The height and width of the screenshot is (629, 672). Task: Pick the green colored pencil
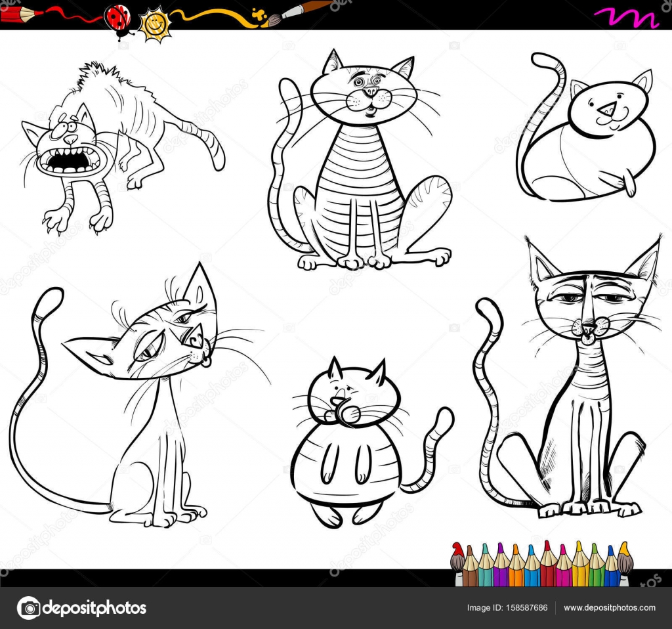point(597,565)
